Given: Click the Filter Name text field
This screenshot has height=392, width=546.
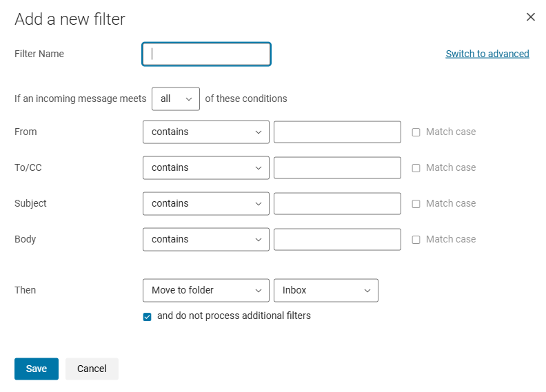Looking at the screenshot, I should coord(206,54).
